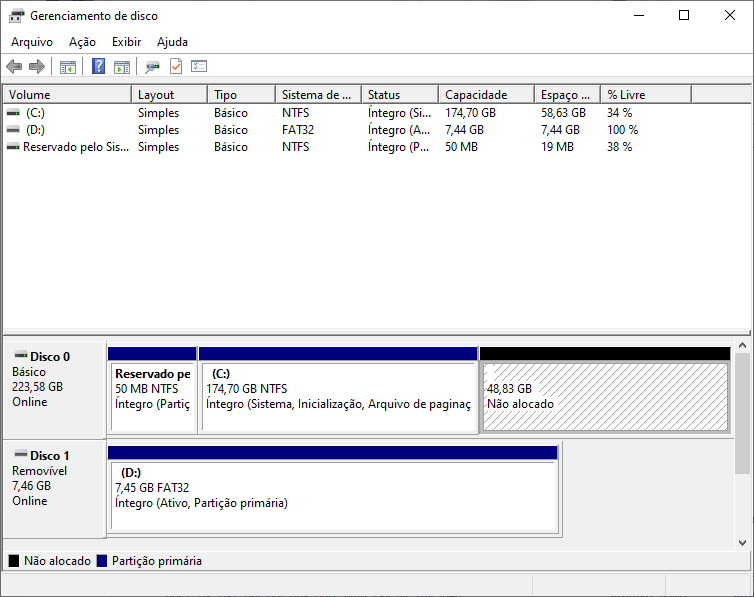Click the Íntegro (Si... status cell
The image size is (754, 597).
[x=399, y=112]
